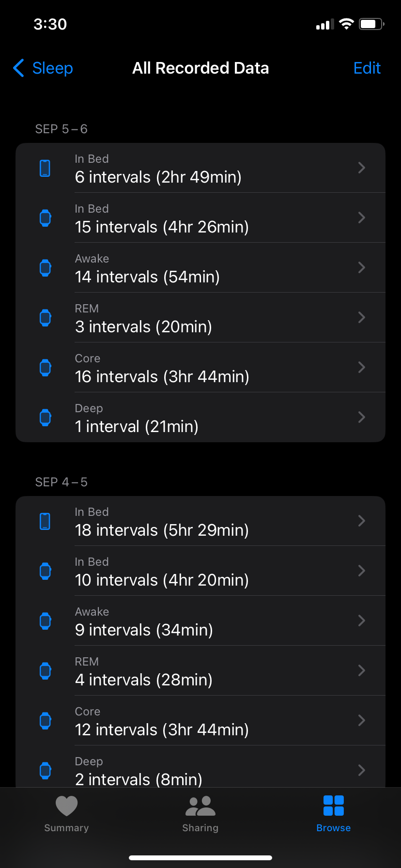The width and height of the screenshot is (401, 868).
Task: Tap the watch icon next to Core 12 intervals
Action: (x=45, y=721)
